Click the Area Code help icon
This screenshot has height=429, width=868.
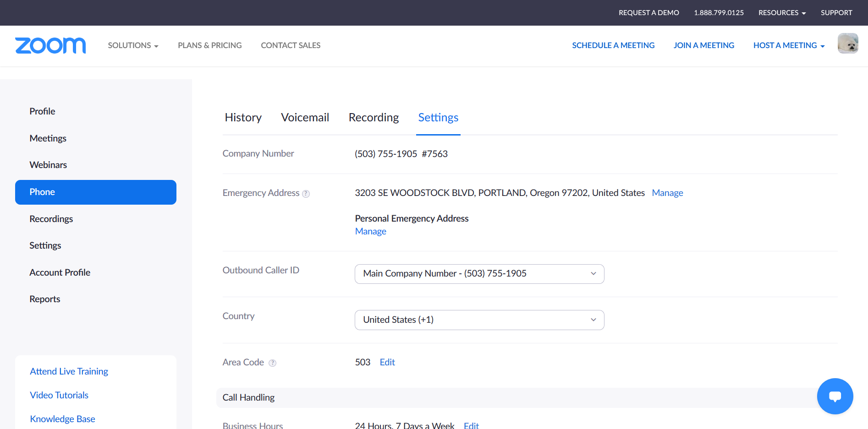[x=272, y=363]
